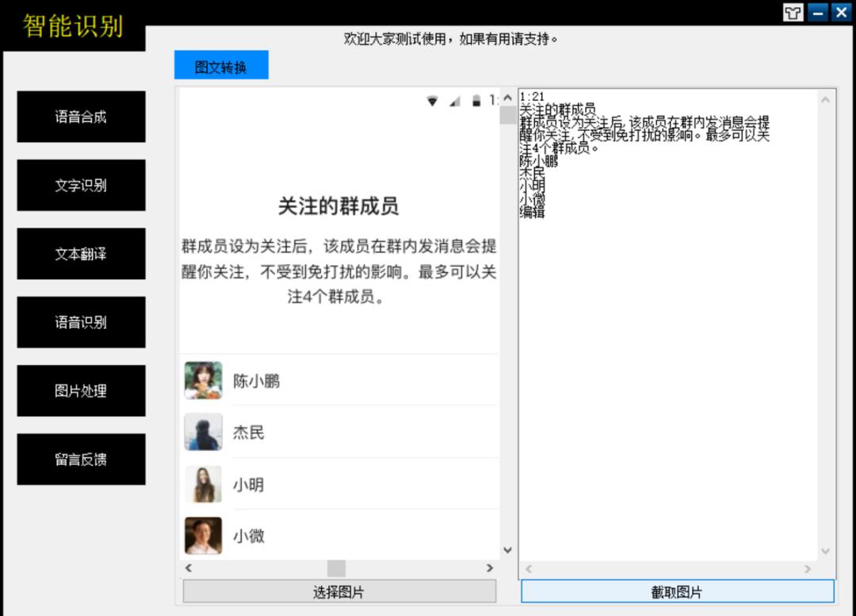Click the t-shirt skin icon in titlebar

[792, 13]
